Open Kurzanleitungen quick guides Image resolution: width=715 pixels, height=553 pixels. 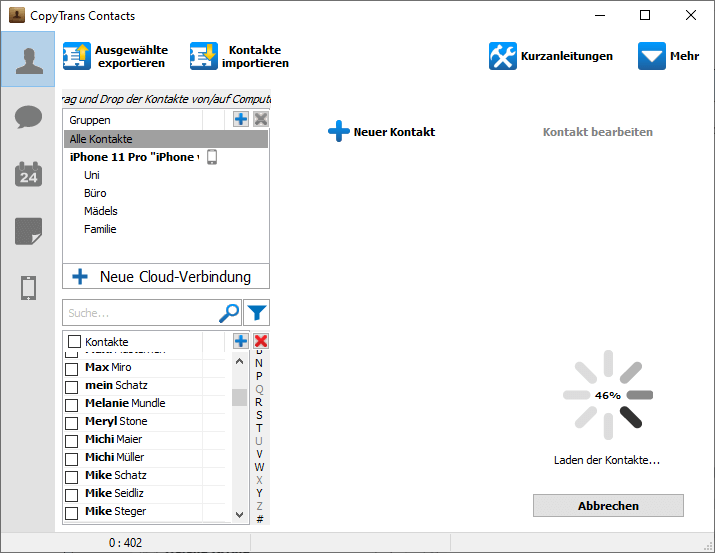(550, 56)
